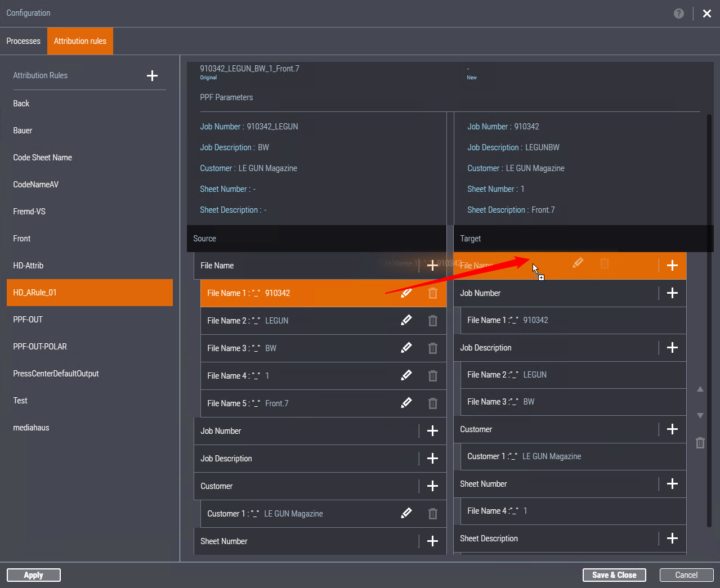Click trash icon beside target list

pos(700,443)
